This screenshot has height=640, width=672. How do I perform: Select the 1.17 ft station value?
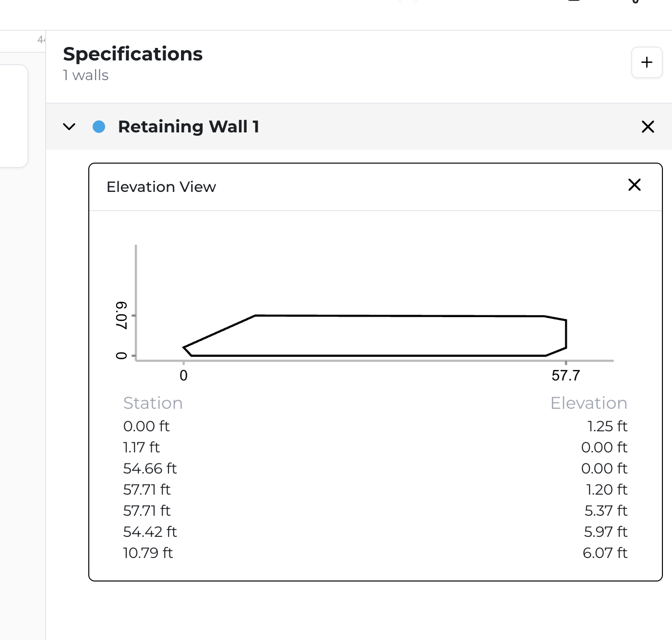tap(141, 447)
